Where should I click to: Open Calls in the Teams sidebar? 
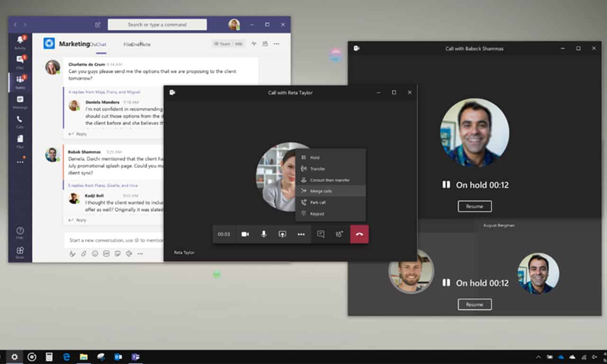click(x=20, y=122)
